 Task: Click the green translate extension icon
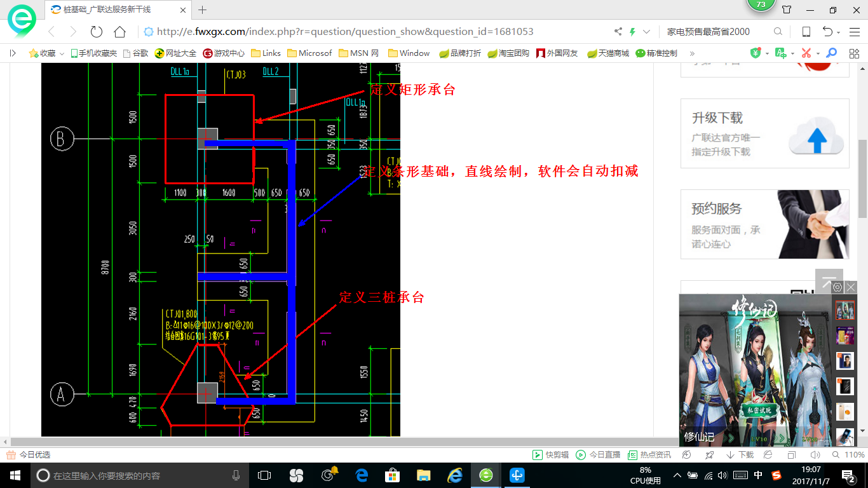781,53
